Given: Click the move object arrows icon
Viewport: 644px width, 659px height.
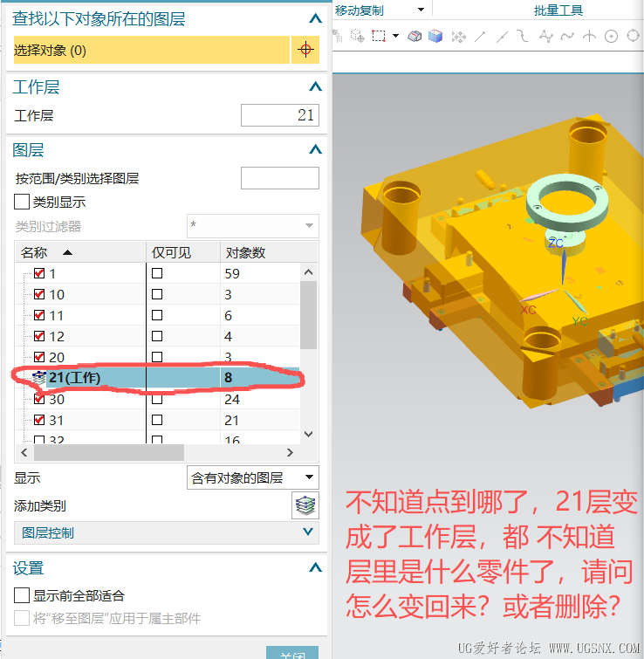Looking at the screenshot, I should pos(458,37).
